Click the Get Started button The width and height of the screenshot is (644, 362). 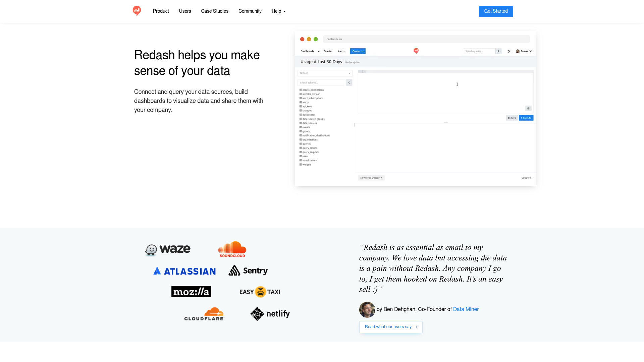[496, 11]
